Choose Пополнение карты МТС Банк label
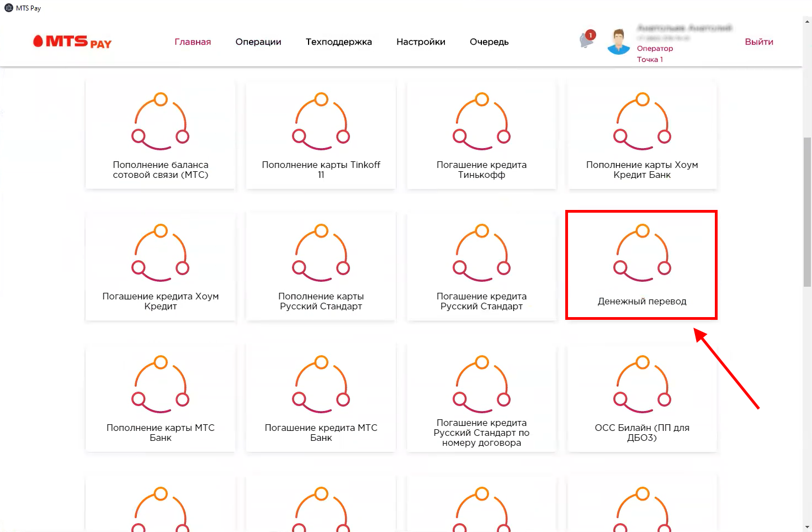This screenshot has width=812, height=532. (161, 433)
